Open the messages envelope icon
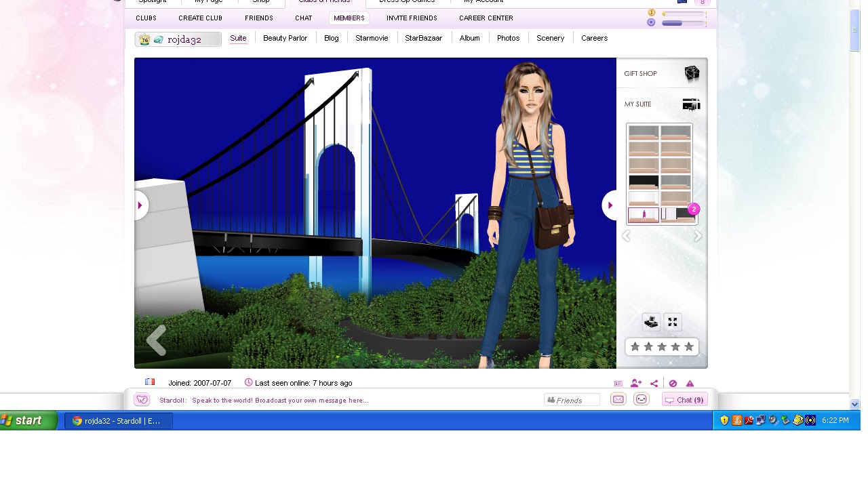This screenshot has width=868, height=488. tap(618, 399)
